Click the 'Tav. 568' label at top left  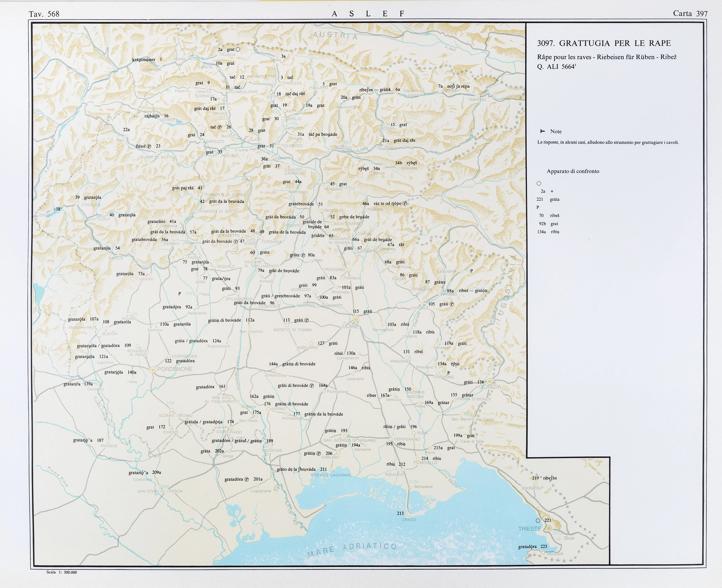pyautogui.click(x=44, y=14)
